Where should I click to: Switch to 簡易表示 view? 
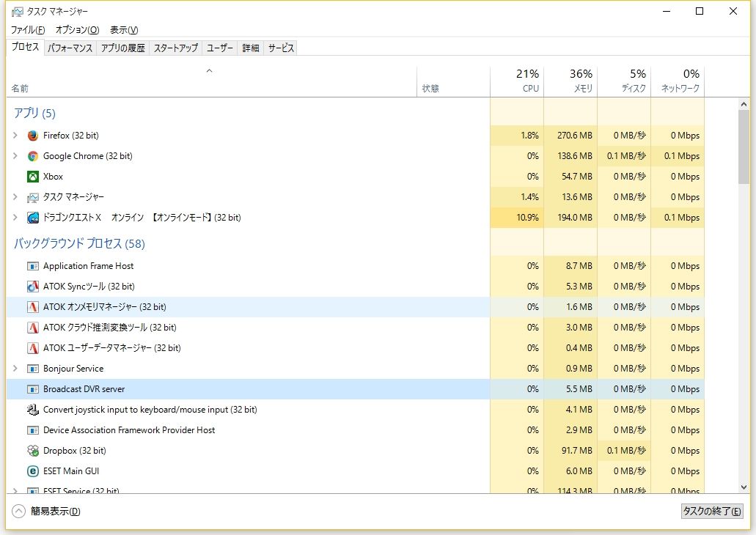tap(47, 512)
